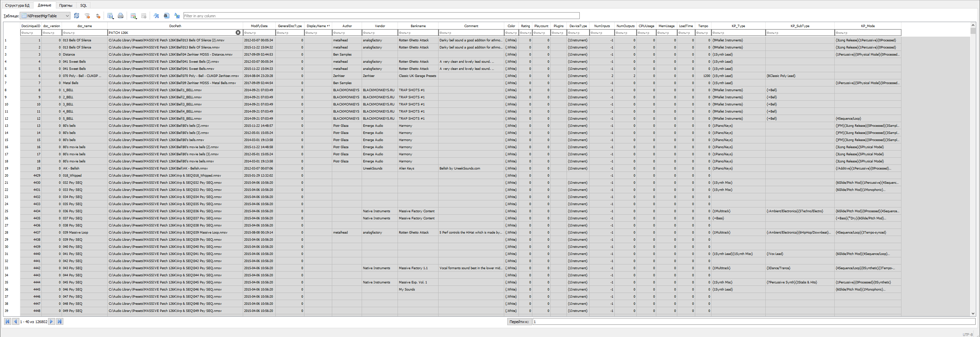The image size is (980, 337).
Task: Click 'Massive Exp. Vol. 1' cell
Action: point(418,282)
